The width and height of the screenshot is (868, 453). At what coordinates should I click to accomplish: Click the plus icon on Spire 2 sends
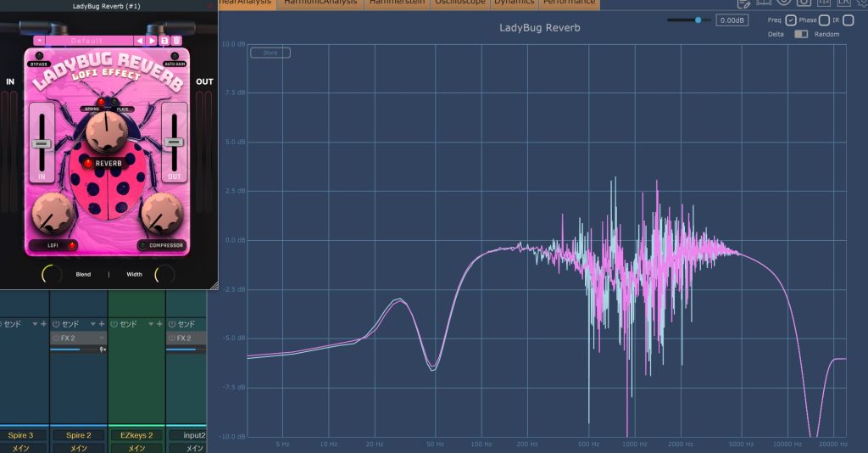[102, 324]
